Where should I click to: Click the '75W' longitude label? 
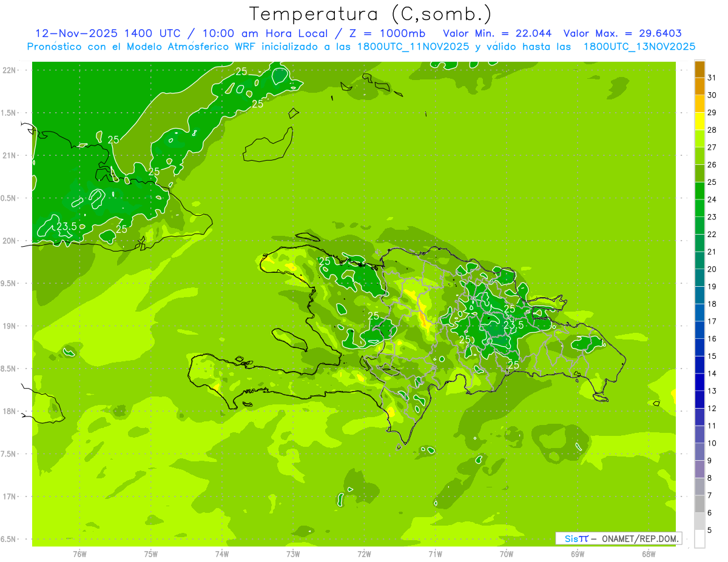coord(151,554)
